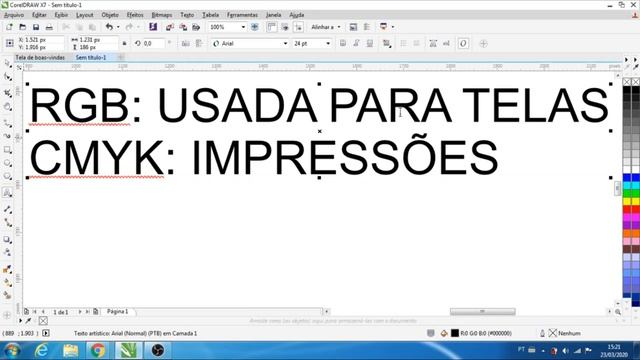Select the Pick tool in the toolbox
640x360 pixels.
(8, 63)
